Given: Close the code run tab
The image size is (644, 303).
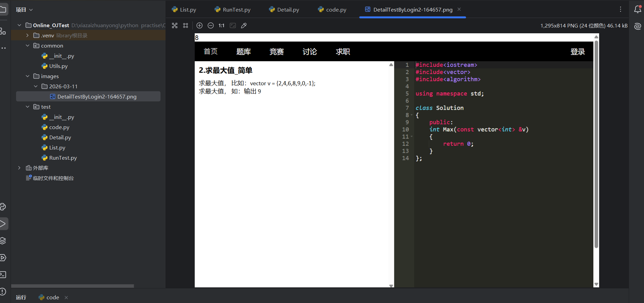Looking at the screenshot, I should pyautogui.click(x=66, y=298).
